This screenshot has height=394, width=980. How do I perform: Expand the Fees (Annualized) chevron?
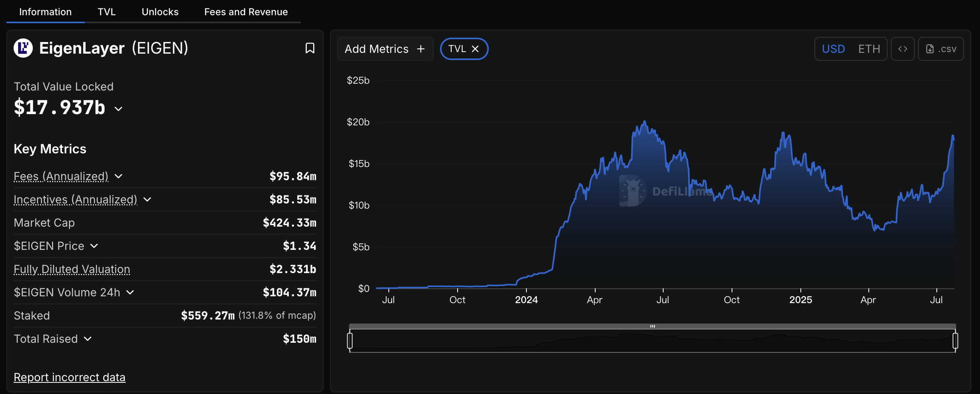click(x=118, y=176)
